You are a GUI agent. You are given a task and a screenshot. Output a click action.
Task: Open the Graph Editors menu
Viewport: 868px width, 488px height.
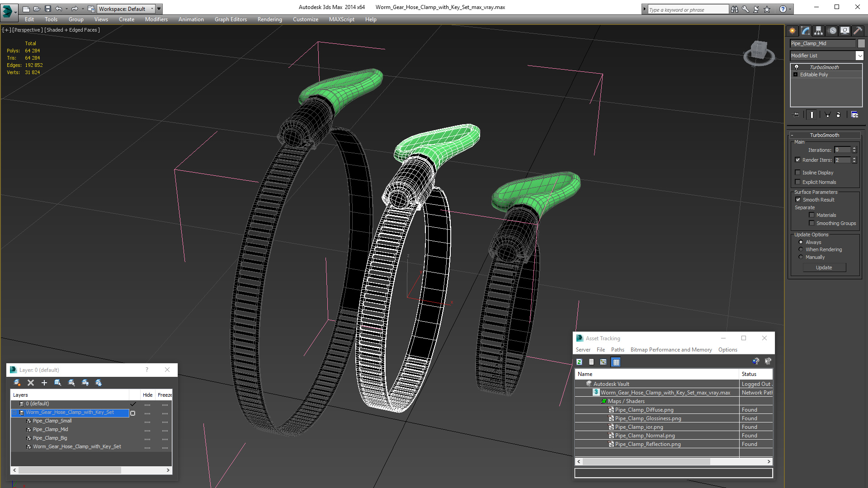pyautogui.click(x=231, y=19)
